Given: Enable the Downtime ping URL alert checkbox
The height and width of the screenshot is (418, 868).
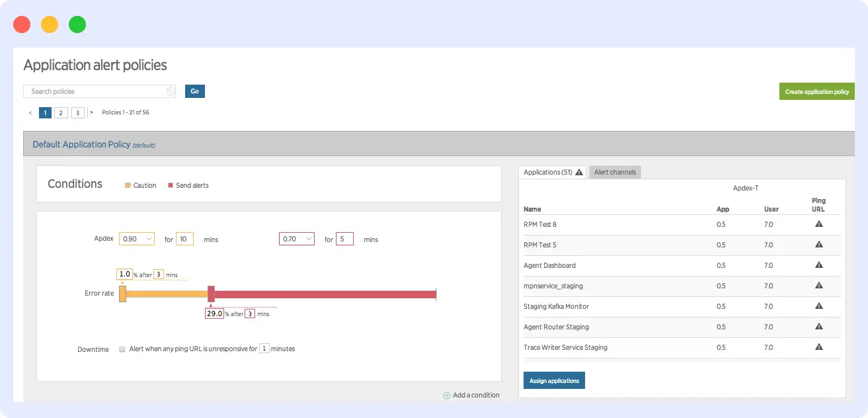Looking at the screenshot, I should (122, 349).
